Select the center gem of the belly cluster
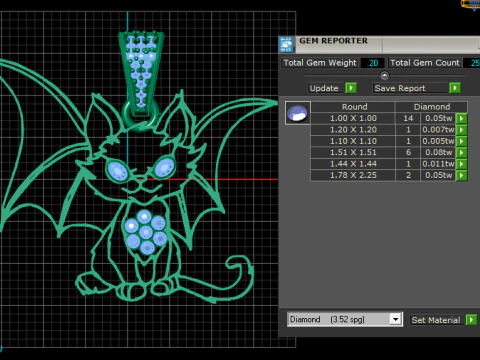This screenshot has width=480, height=360. (x=146, y=232)
